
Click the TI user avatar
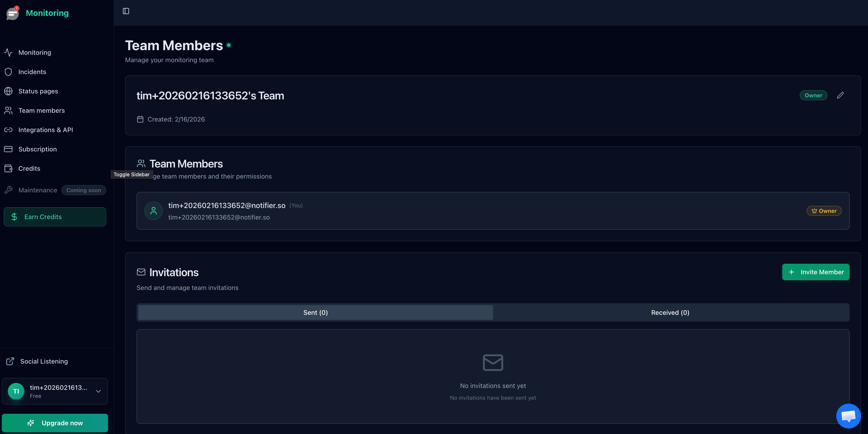tap(16, 391)
